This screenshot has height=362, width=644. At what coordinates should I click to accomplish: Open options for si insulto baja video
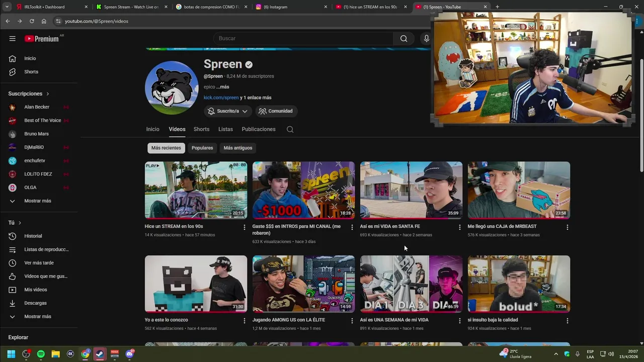pos(567,321)
